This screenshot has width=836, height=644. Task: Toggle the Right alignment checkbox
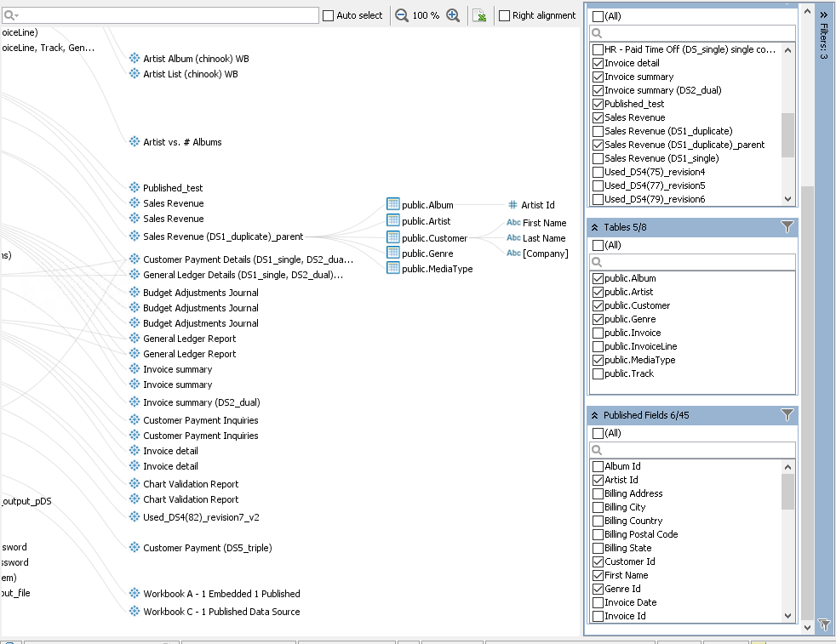(505, 15)
